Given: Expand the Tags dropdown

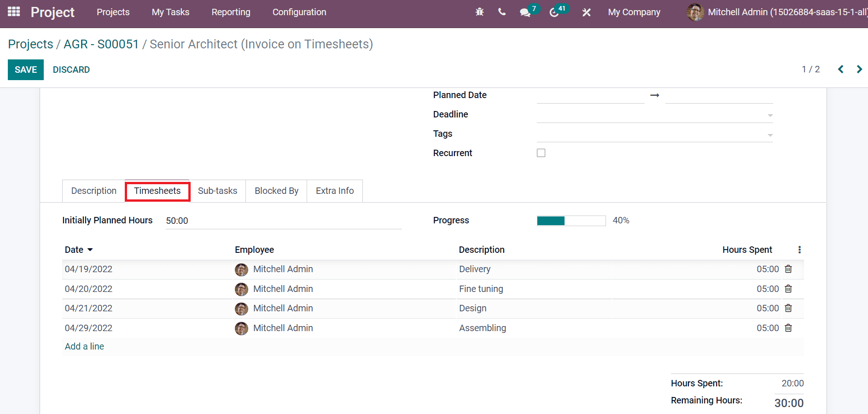Looking at the screenshot, I should [x=770, y=135].
